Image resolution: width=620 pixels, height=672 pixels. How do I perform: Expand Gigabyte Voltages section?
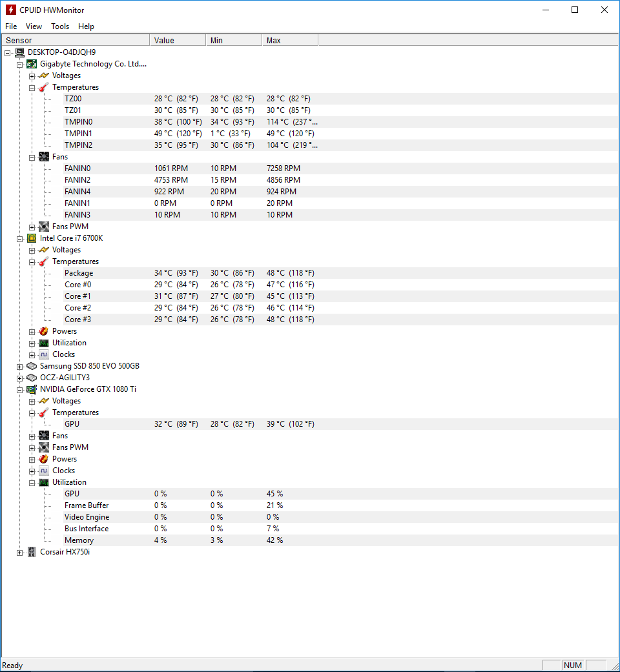click(x=32, y=76)
